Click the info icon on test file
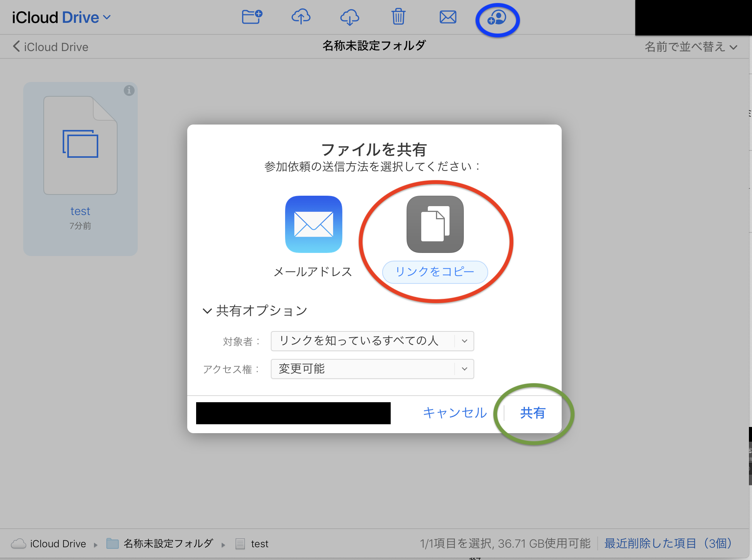This screenshot has height=560, width=752. 129,90
